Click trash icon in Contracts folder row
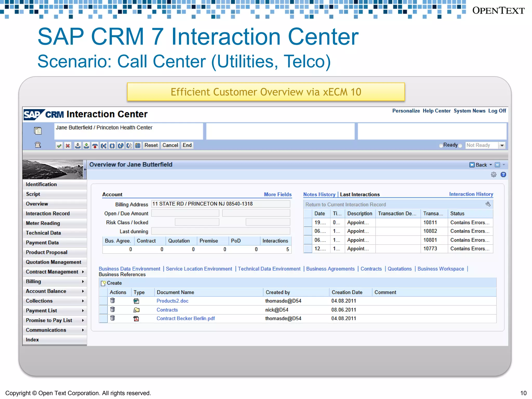Screen dimensions: 532x399 (x=112, y=309)
